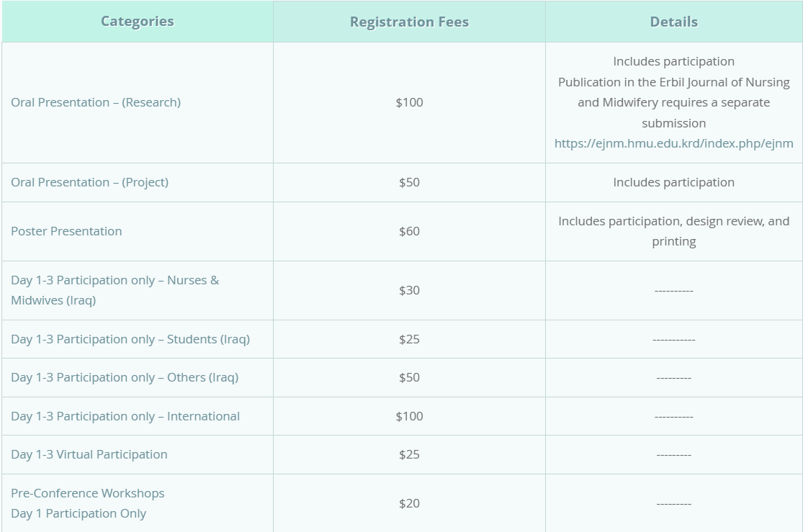Click the Categories column header

tap(137, 22)
